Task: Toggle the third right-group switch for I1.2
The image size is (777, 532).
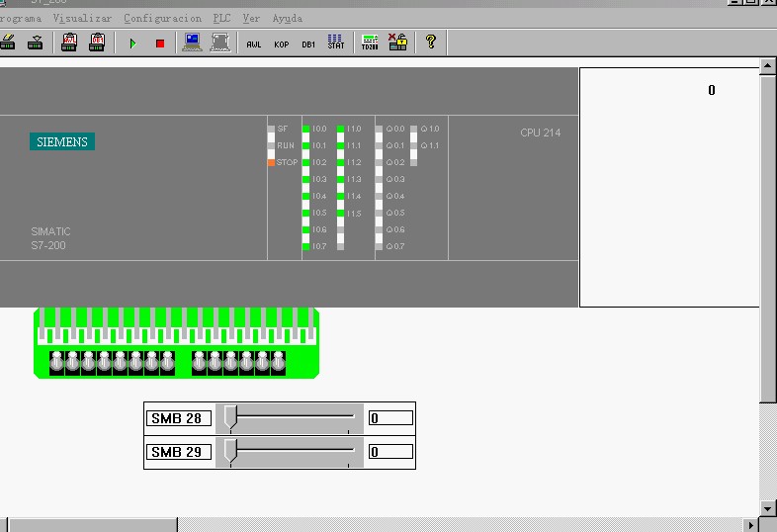Action: click(x=230, y=362)
